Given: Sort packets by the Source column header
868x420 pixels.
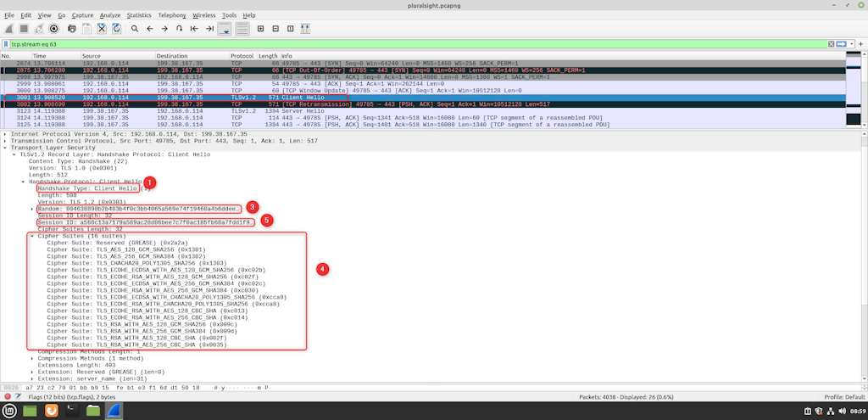Looking at the screenshot, I should click(117, 56).
